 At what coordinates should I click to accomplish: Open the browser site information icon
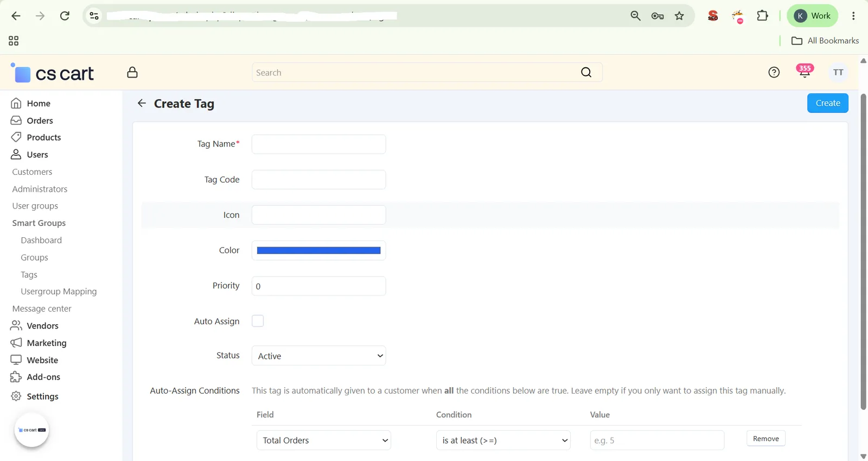point(94,16)
